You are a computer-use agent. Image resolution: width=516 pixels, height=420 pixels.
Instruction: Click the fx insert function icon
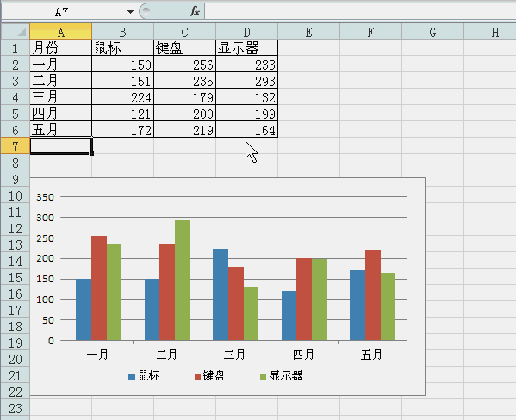(x=195, y=11)
